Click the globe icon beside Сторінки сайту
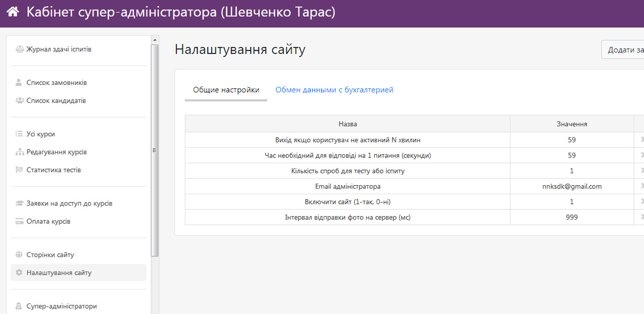 coord(19,255)
